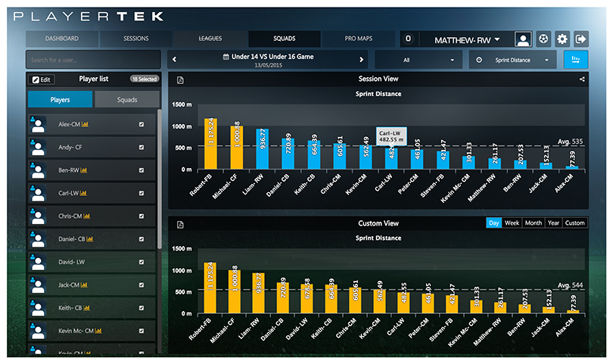
Task: Focus the Search for a user field
Action: tap(93, 60)
